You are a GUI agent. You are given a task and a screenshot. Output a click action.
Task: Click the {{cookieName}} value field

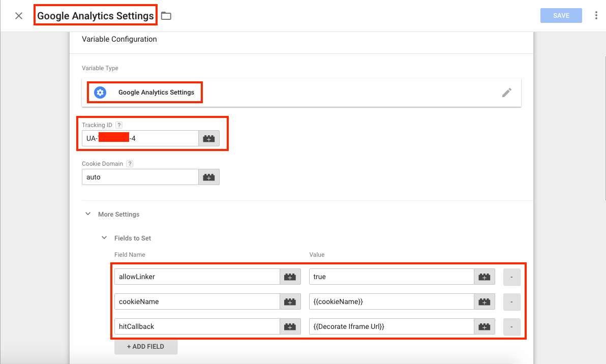pos(391,301)
